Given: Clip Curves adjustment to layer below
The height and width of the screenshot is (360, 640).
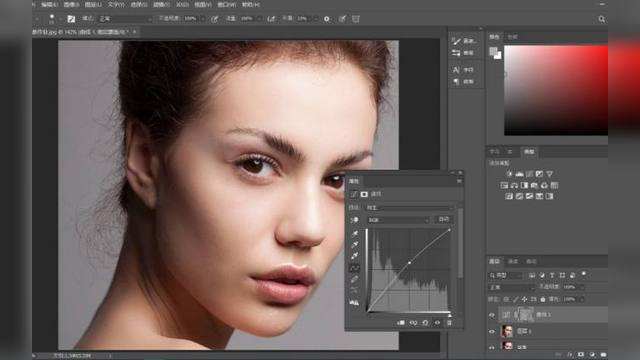Looking at the screenshot, I should coord(401,323).
